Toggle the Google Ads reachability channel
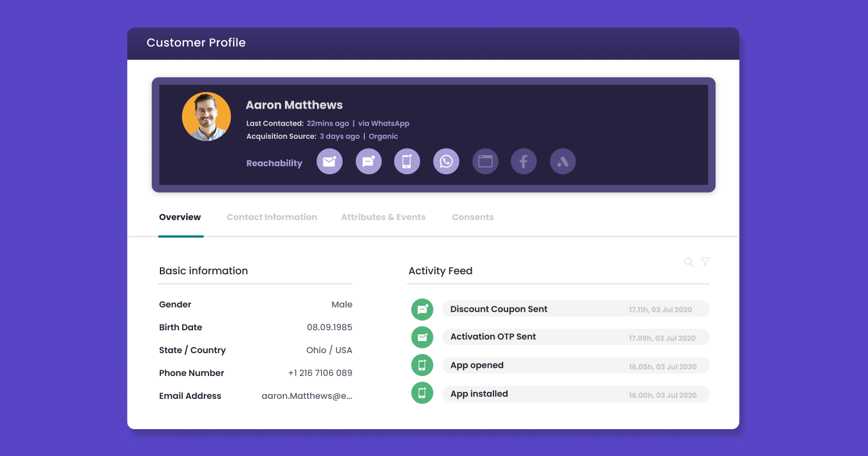 (562, 161)
